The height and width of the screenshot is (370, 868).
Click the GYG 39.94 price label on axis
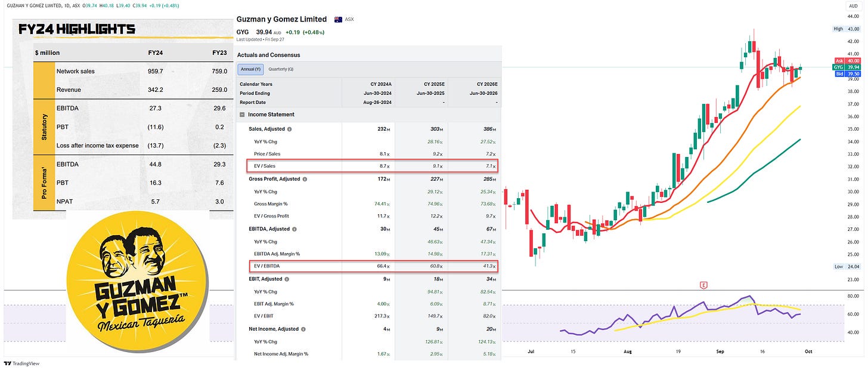pos(846,67)
